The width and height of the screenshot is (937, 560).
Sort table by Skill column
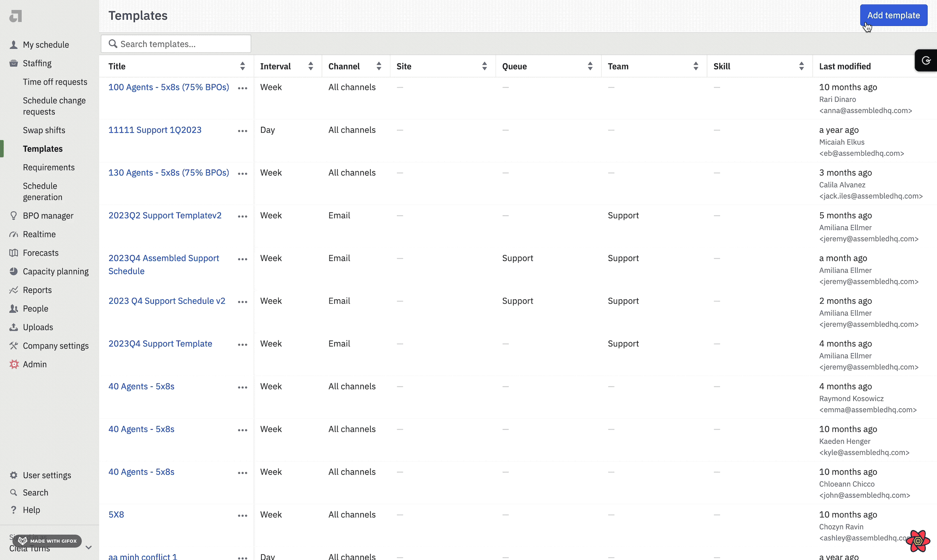click(x=802, y=66)
